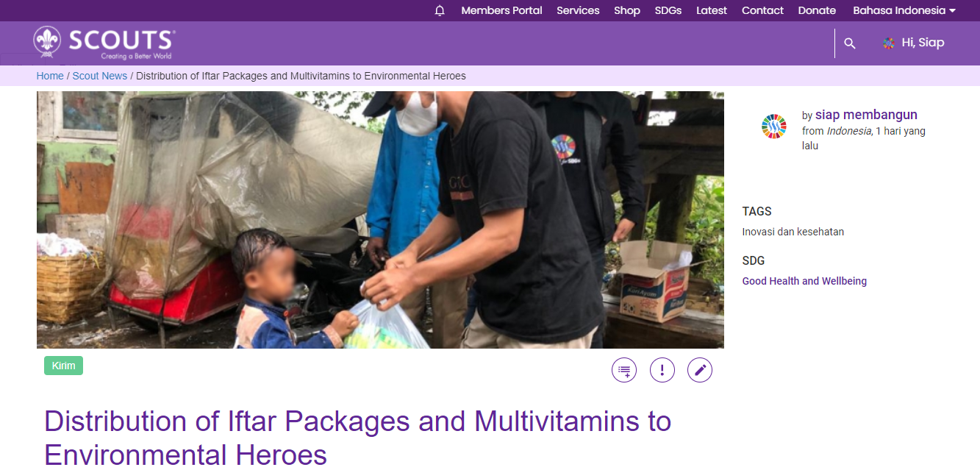
Task: Expand the Bahasa Indonesia language dropdown
Action: click(904, 10)
